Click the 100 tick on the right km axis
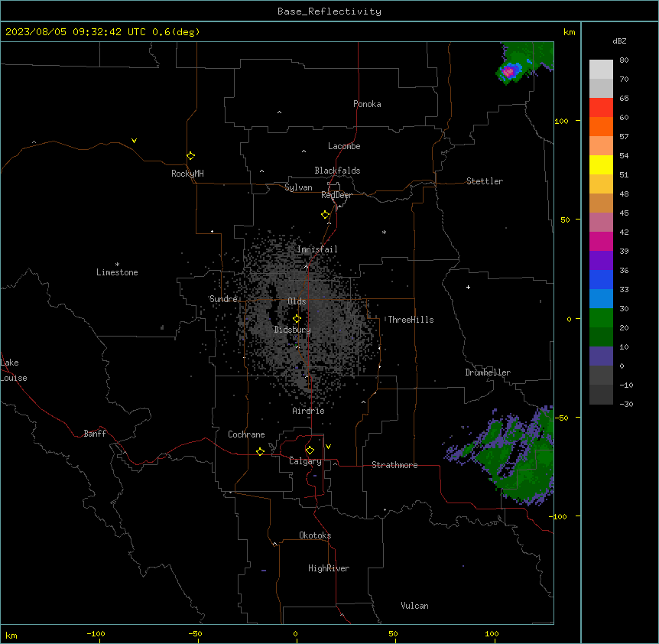The width and height of the screenshot is (659, 644). pyautogui.click(x=561, y=121)
